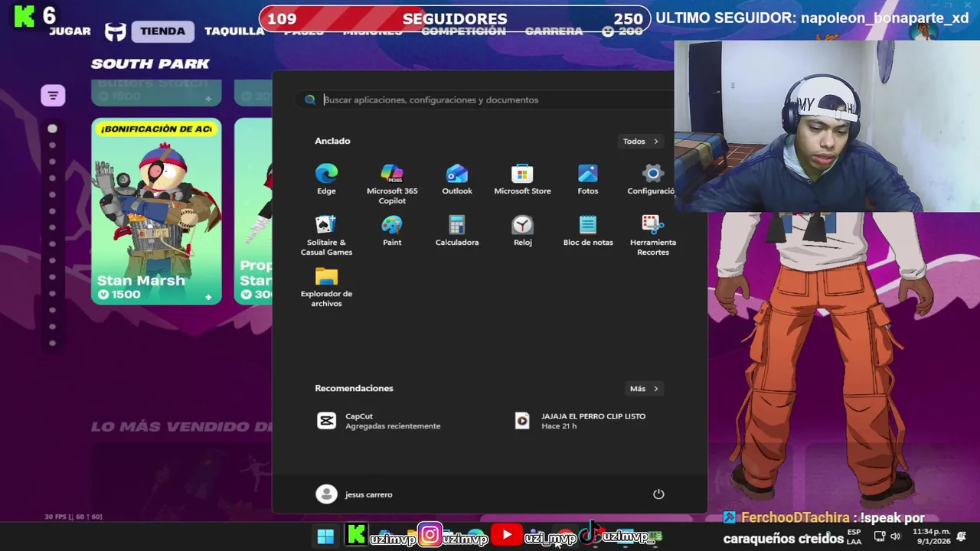The height and width of the screenshot is (551, 980).
Task: Open the ESP LAA language indicator
Action: (854, 536)
